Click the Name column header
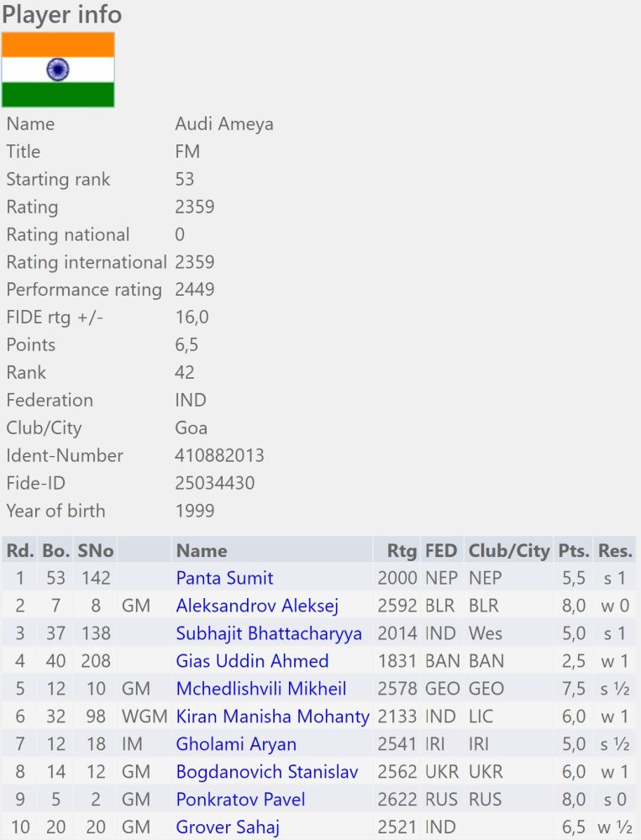The height and width of the screenshot is (840, 641). click(202, 550)
